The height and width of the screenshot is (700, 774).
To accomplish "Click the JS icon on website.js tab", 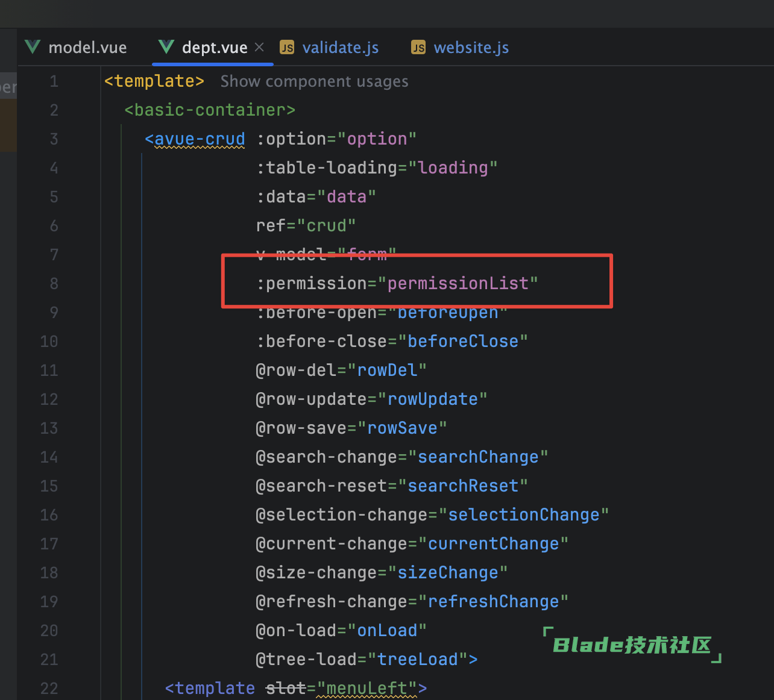I will [418, 48].
